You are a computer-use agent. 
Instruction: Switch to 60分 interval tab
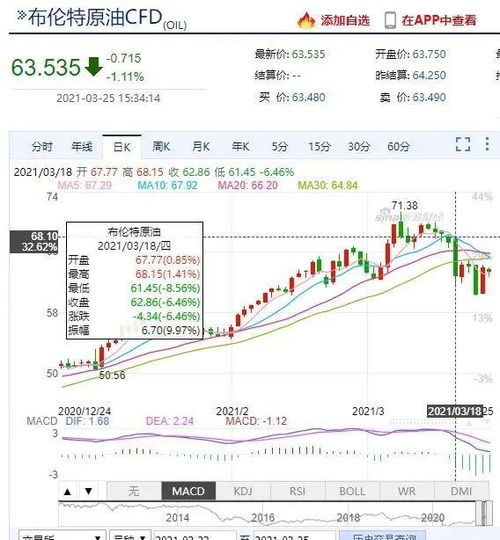tap(398, 147)
